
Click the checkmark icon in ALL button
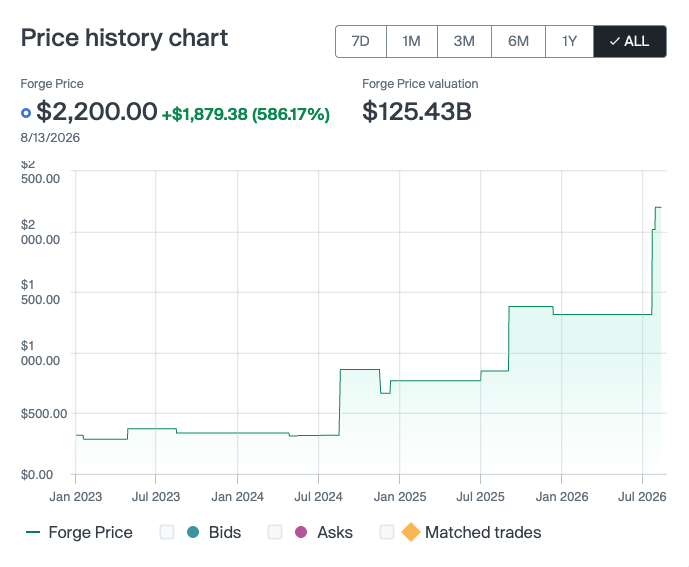coord(615,41)
